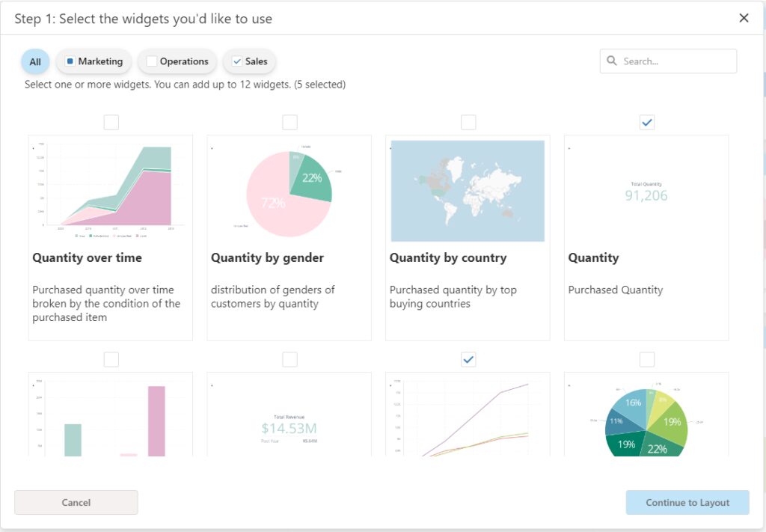This screenshot has height=532, width=766.
Task: Check the bar chart widget checkbox
Action: pyautogui.click(x=111, y=359)
